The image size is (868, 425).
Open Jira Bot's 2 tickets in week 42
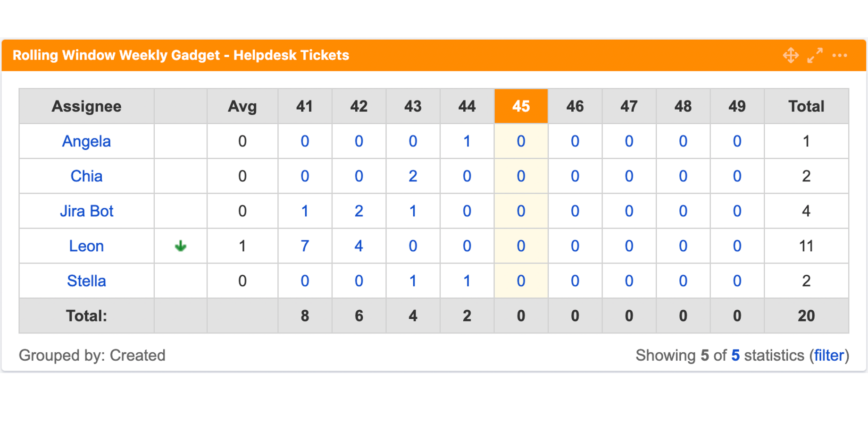coord(359,211)
